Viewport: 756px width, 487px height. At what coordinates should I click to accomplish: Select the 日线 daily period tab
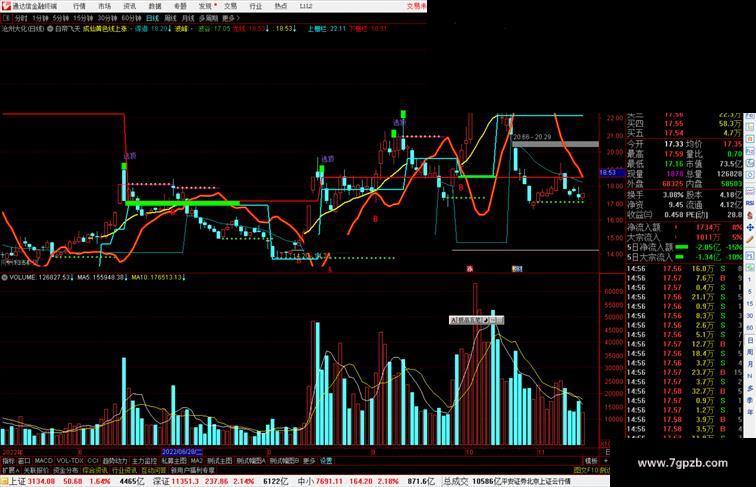[152, 18]
